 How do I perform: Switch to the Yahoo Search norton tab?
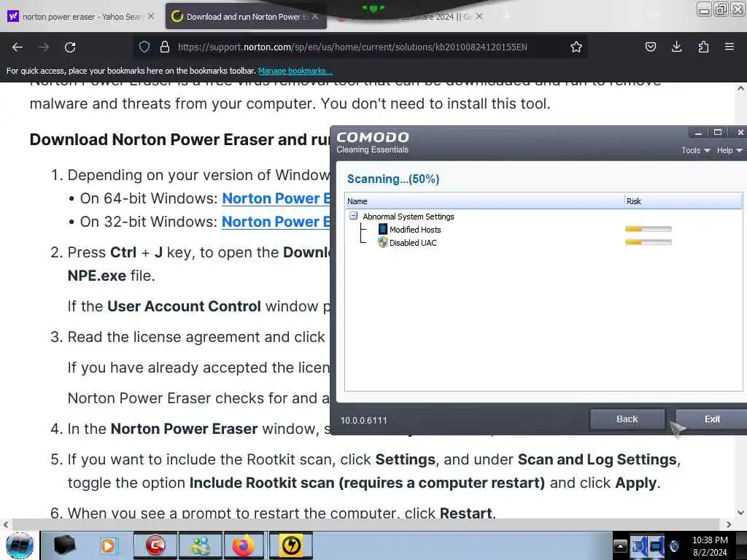pos(81,17)
